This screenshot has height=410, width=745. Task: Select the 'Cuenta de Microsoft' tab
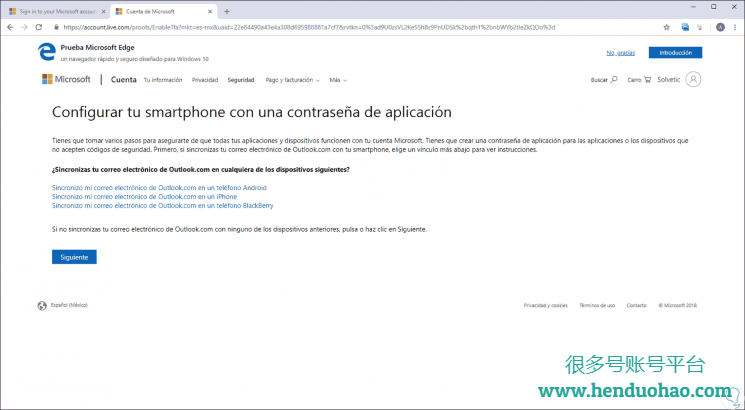pos(164,11)
